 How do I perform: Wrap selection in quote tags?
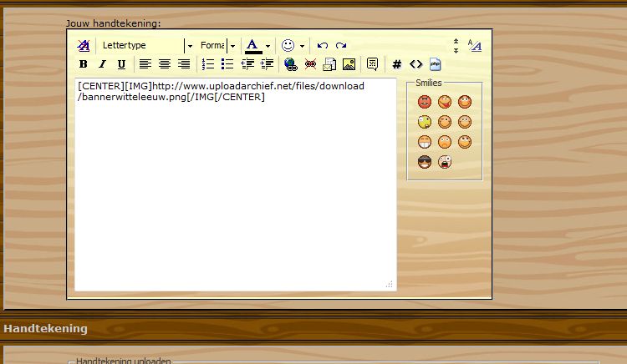coord(373,64)
